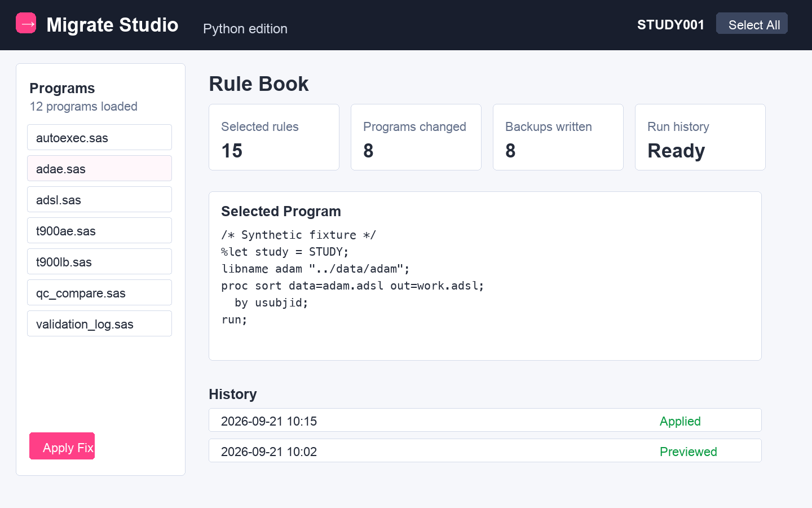Click the %let study code line
812x508 pixels.
[285, 252]
